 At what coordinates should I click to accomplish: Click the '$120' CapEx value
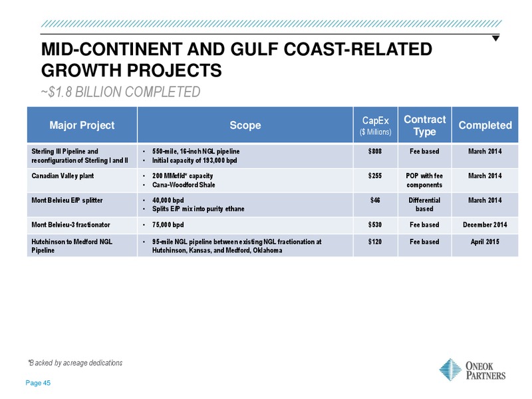[x=375, y=241]
